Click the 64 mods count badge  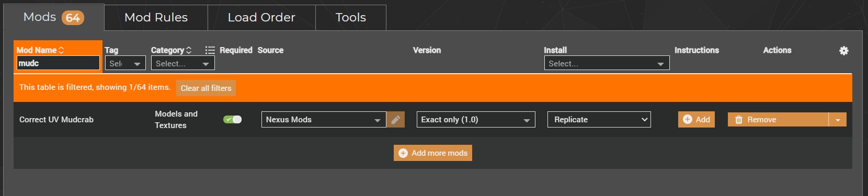(73, 18)
